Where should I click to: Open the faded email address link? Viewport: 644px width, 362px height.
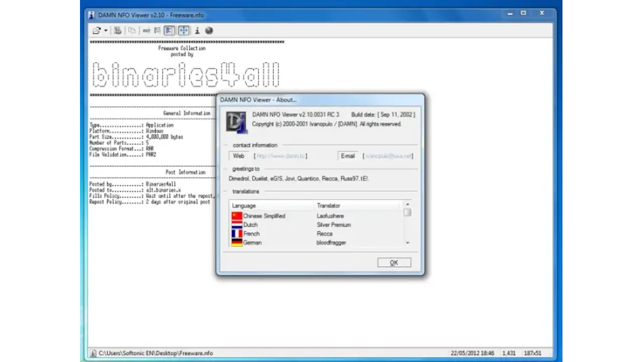coord(387,156)
